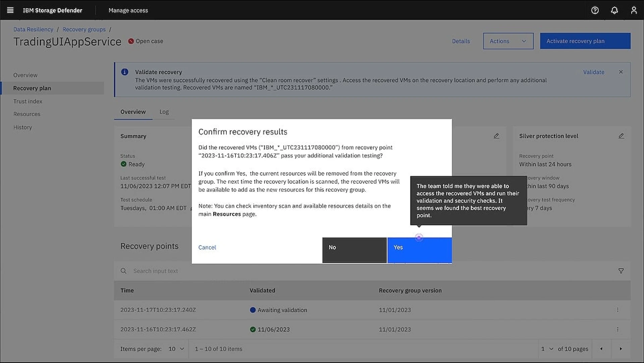Click the green Ready status icon
Image resolution: width=644 pixels, height=363 pixels.
click(123, 164)
